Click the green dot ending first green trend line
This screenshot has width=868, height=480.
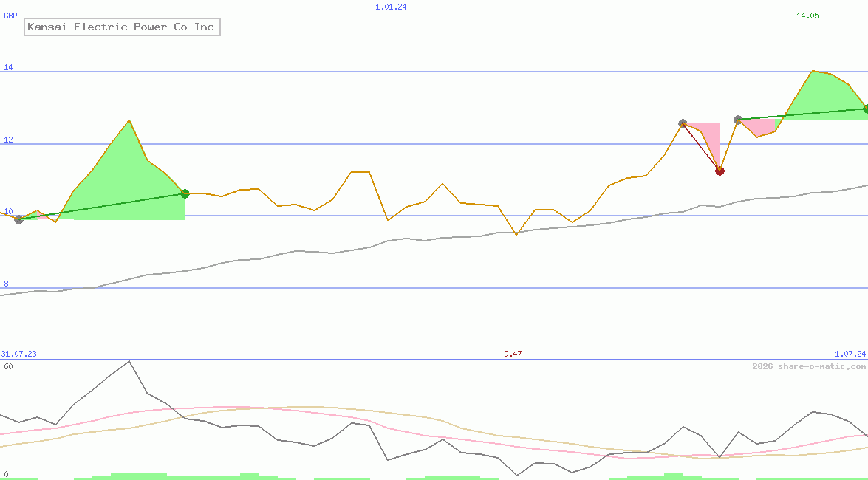(x=185, y=193)
